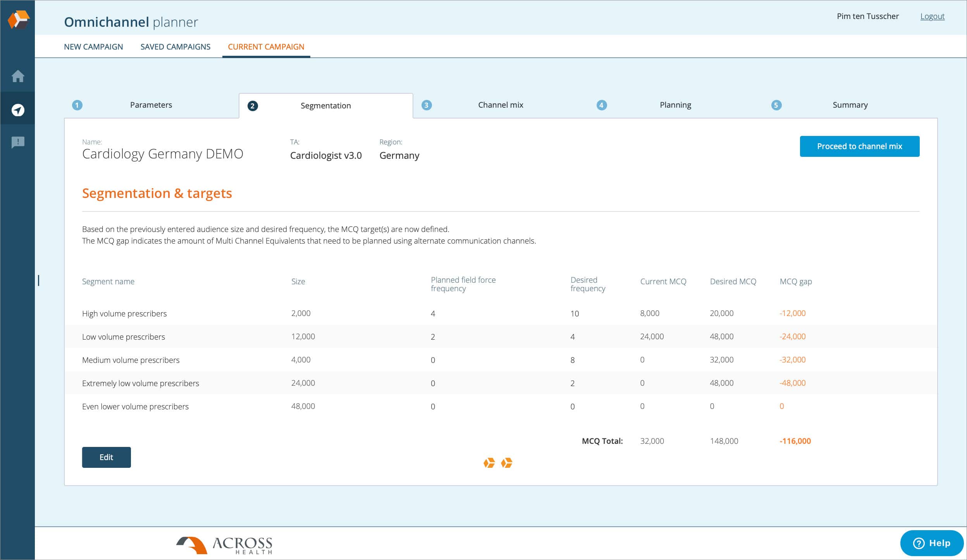Screen dimensions: 967x560
Task: Click the Current MCQ column header
Action: click(x=663, y=282)
